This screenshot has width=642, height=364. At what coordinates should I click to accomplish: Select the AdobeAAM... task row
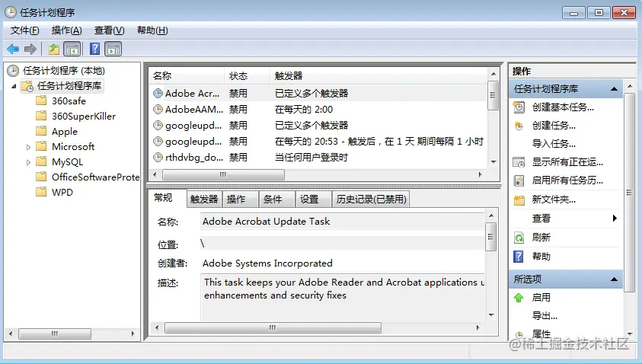pyautogui.click(x=318, y=110)
